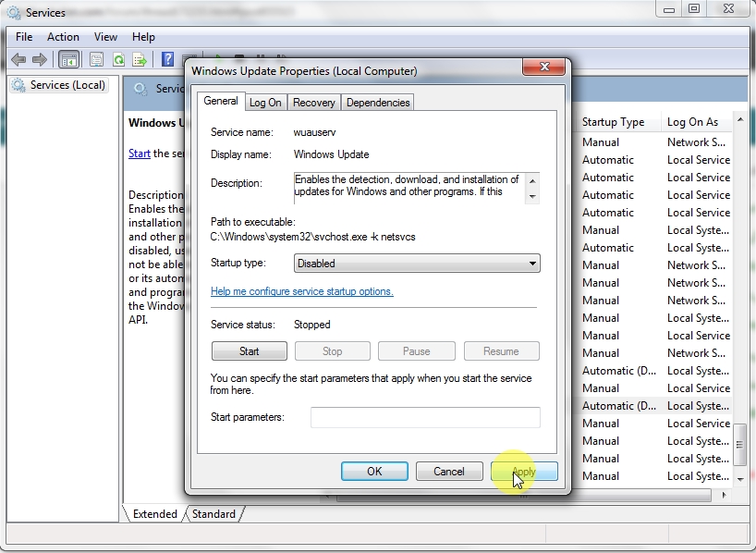The image size is (756, 553).
Task: Click the Pause button in the dialog
Action: [x=417, y=350]
